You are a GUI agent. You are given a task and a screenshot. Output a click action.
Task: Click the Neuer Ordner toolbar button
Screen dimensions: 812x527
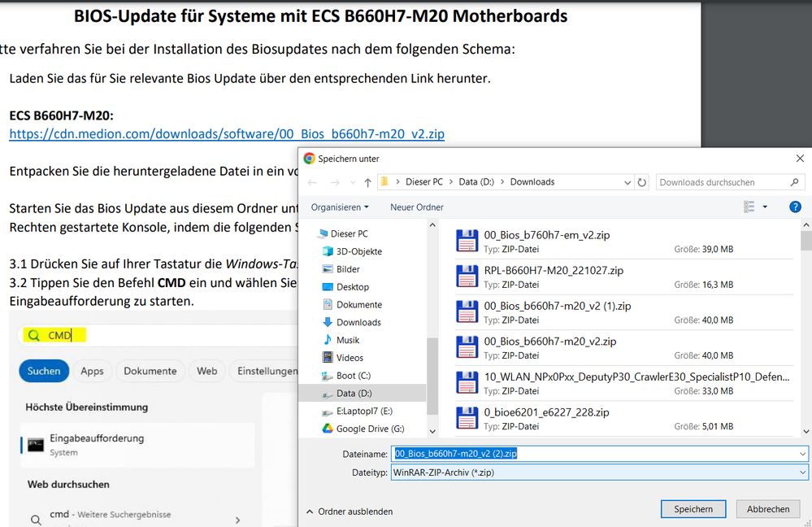(x=416, y=207)
